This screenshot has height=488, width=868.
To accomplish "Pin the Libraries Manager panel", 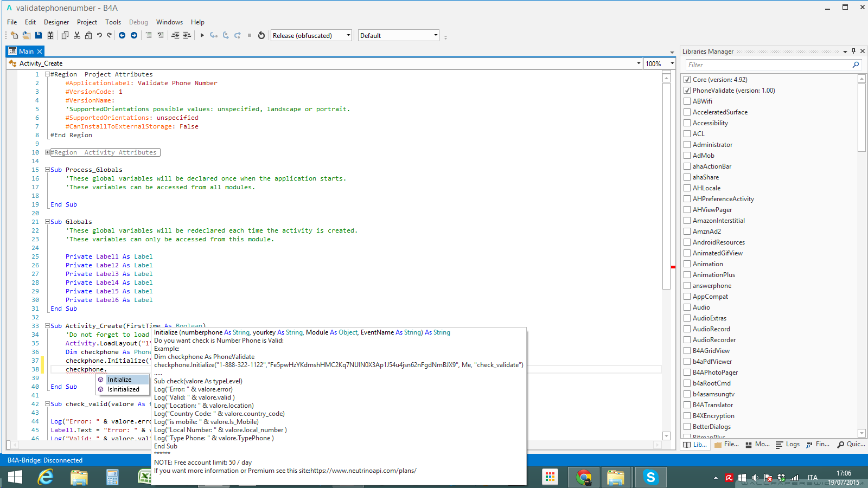I will 853,51.
